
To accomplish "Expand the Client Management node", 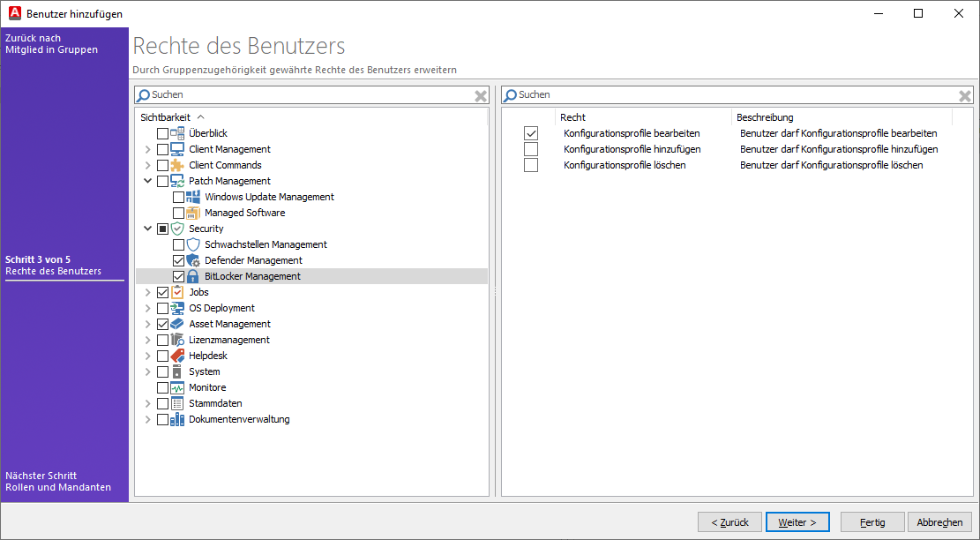I will 148,148.
